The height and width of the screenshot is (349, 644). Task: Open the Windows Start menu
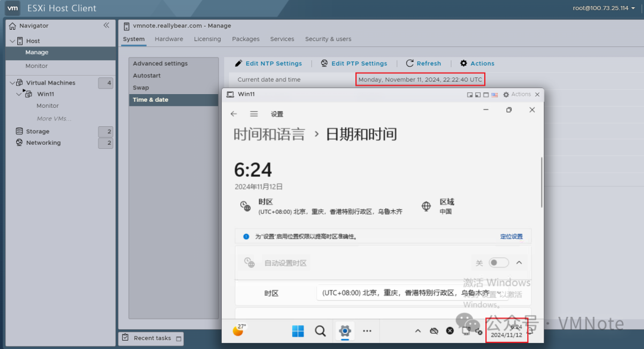pos(298,331)
